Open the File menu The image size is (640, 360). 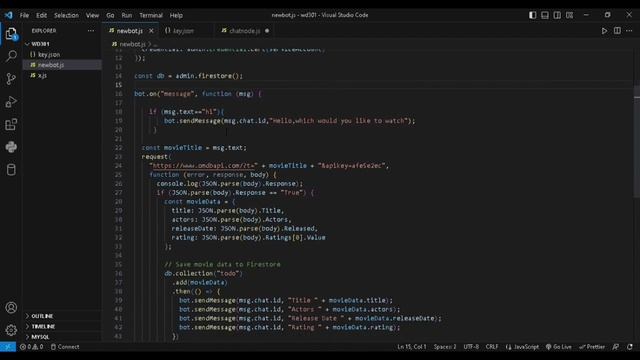pos(24,15)
